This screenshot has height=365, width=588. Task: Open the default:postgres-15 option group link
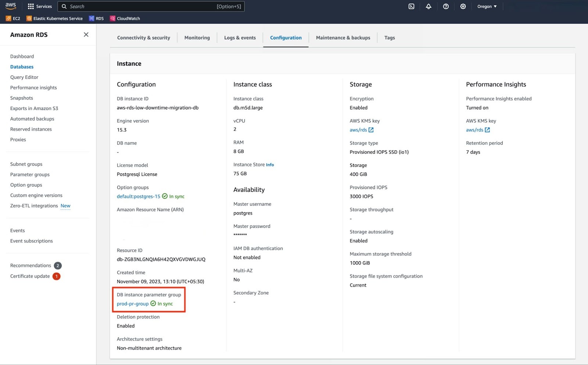tap(139, 196)
